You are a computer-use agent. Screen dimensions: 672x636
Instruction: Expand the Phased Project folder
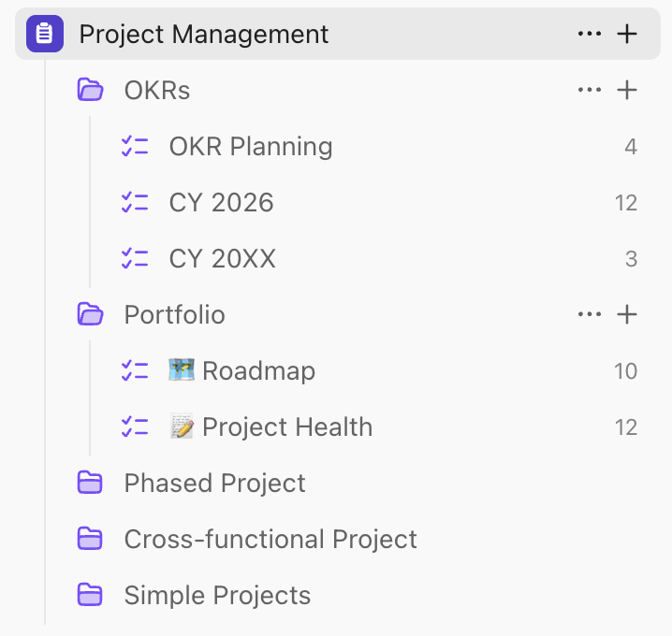[x=90, y=484]
